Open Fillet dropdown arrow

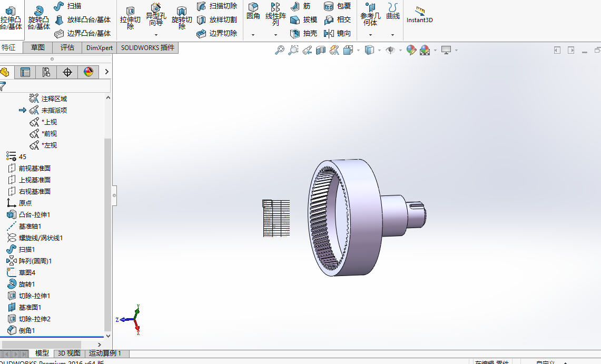click(x=253, y=35)
